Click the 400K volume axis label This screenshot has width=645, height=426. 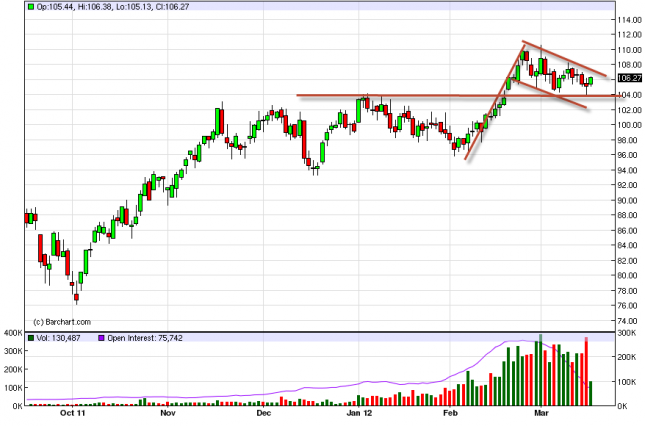11,332
